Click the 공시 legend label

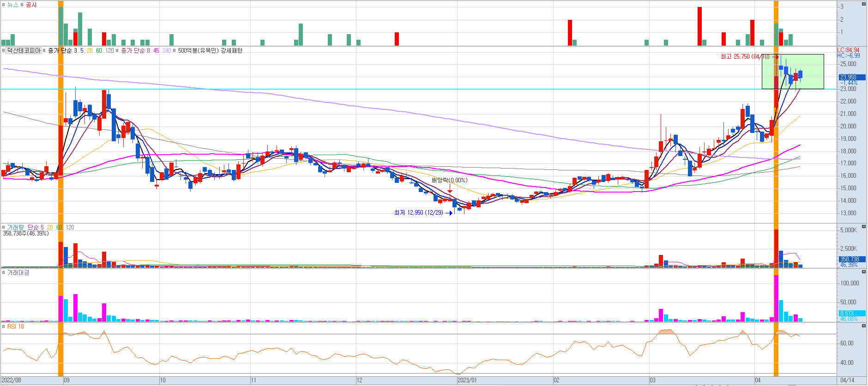coord(31,5)
